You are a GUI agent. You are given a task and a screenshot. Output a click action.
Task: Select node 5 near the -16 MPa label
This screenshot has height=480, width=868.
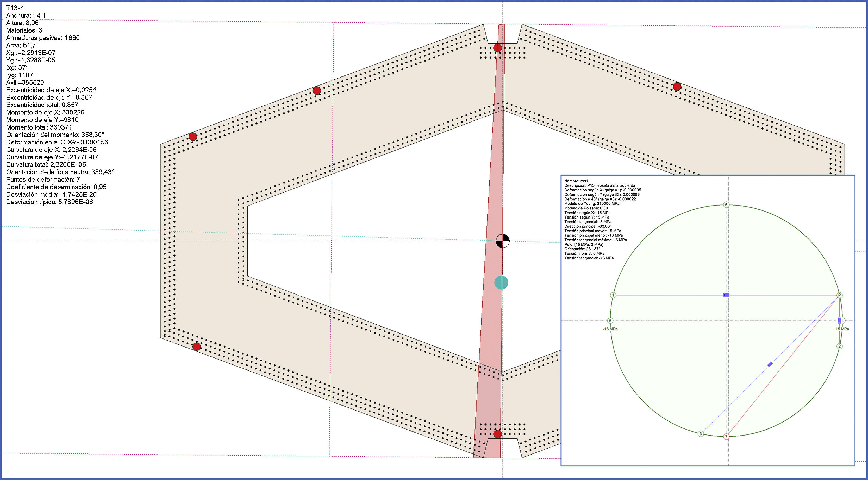pos(610,321)
